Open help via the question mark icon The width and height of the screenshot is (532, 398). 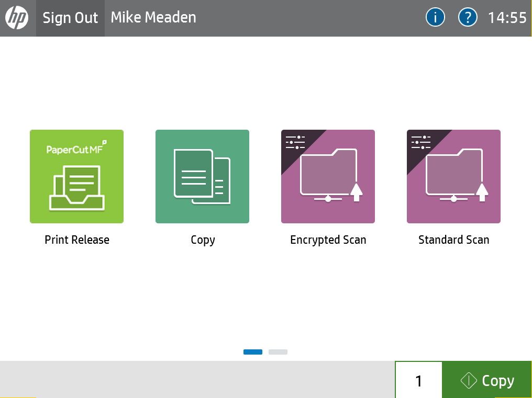click(468, 18)
